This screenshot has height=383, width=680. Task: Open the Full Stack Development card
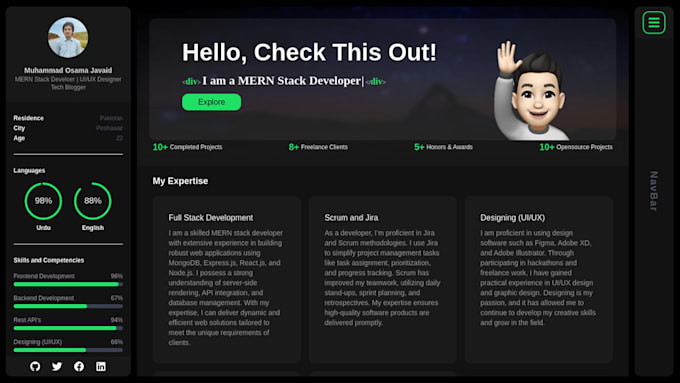[227, 279]
